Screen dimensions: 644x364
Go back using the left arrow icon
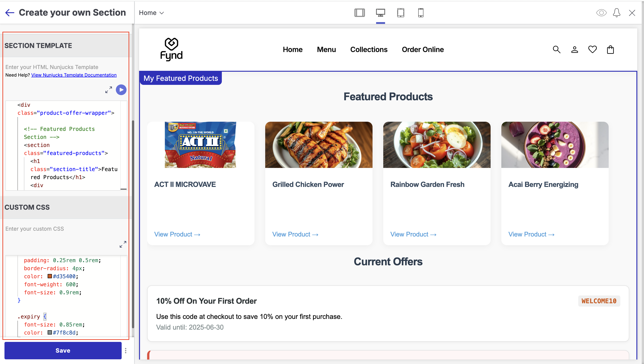click(10, 13)
